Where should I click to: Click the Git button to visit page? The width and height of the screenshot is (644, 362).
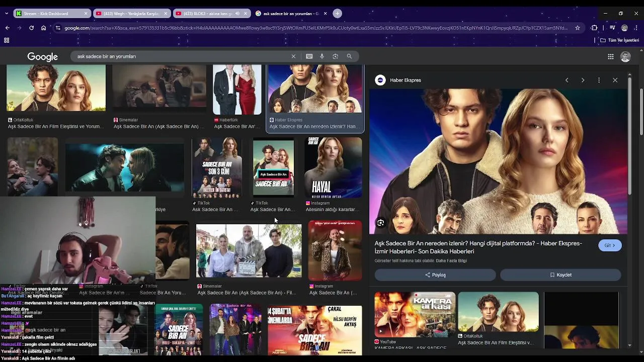610,245
